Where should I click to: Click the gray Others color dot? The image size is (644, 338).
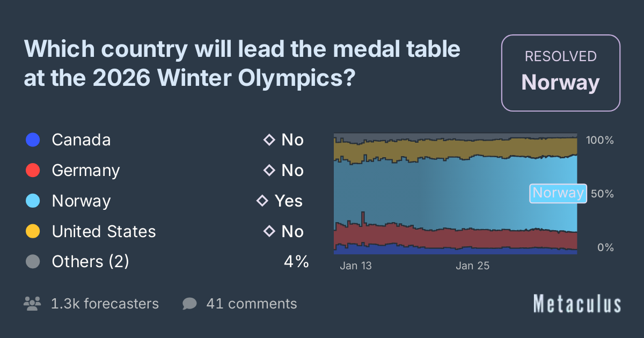(33, 262)
